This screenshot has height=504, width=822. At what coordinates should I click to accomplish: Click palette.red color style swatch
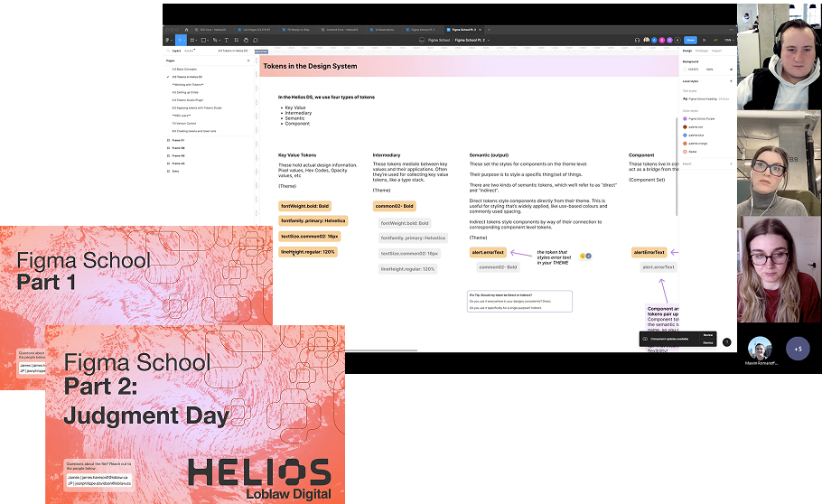[x=685, y=127]
